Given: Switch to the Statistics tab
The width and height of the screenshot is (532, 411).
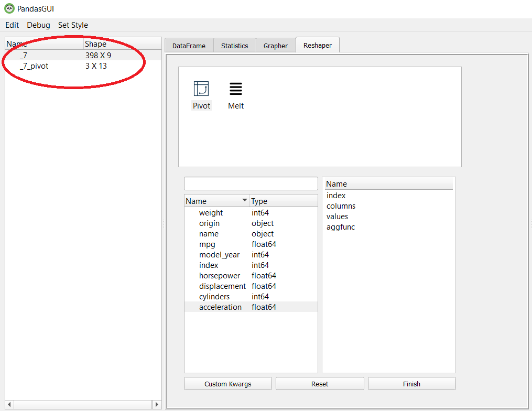Looking at the screenshot, I should coord(234,46).
